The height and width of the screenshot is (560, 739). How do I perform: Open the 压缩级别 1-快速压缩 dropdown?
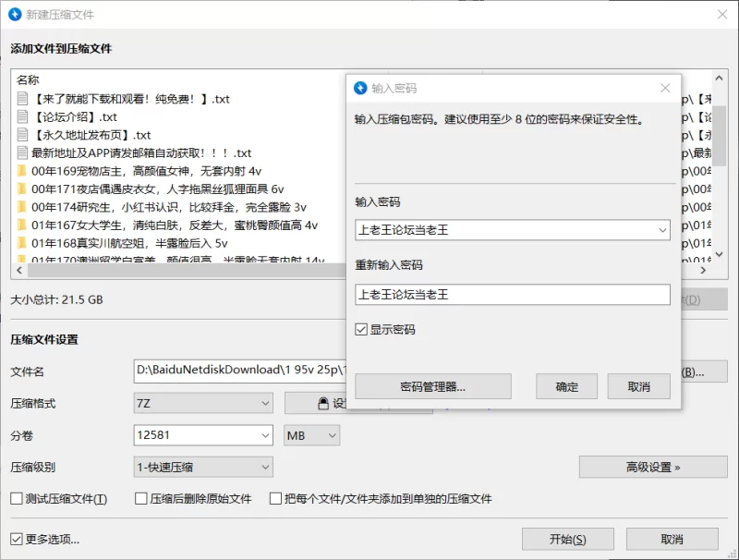coord(203,468)
